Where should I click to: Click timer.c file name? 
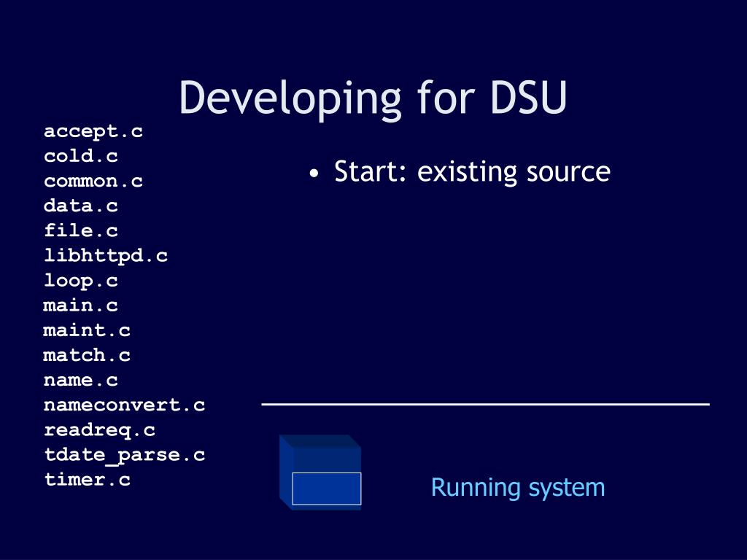coord(88,479)
